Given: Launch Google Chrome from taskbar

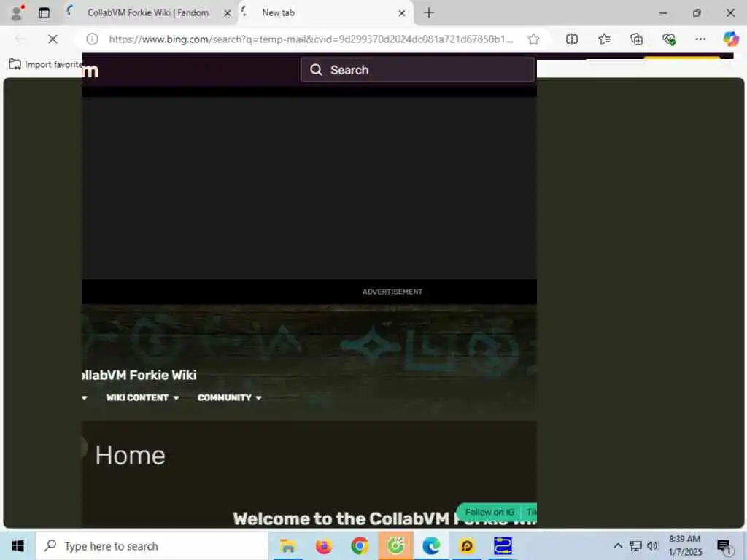Looking at the screenshot, I should click(360, 545).
